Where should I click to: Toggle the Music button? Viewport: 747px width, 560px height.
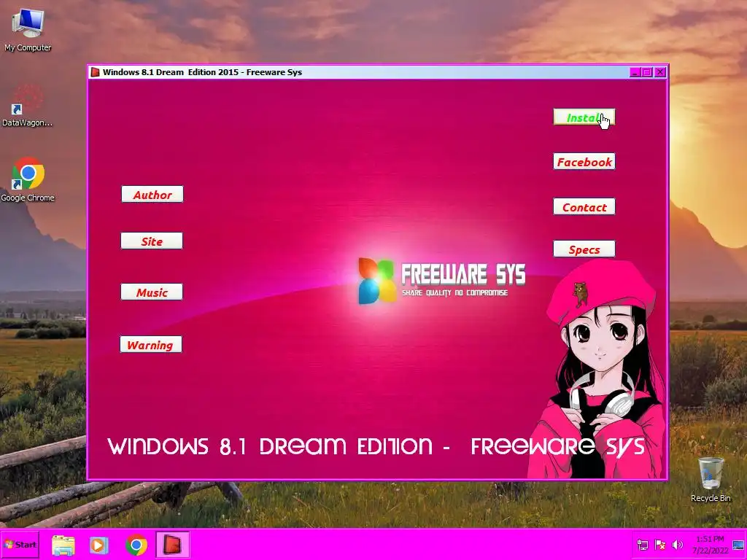pos(152,292)
